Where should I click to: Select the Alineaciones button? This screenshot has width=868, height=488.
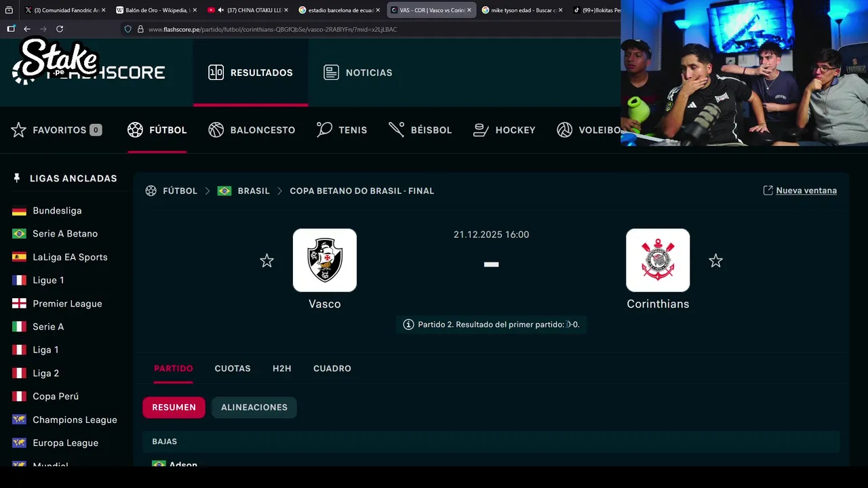(x=254, y=407)
